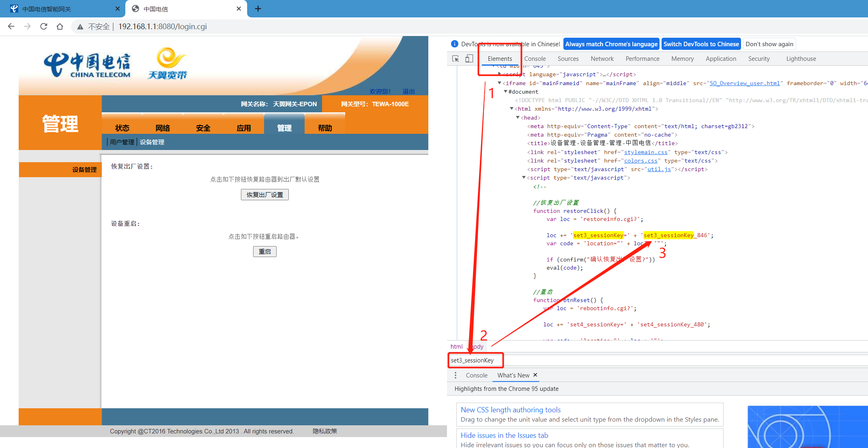Toggle the device toolbar icon
This screenshot has width=868, height=448.
[x=469, y=59]
